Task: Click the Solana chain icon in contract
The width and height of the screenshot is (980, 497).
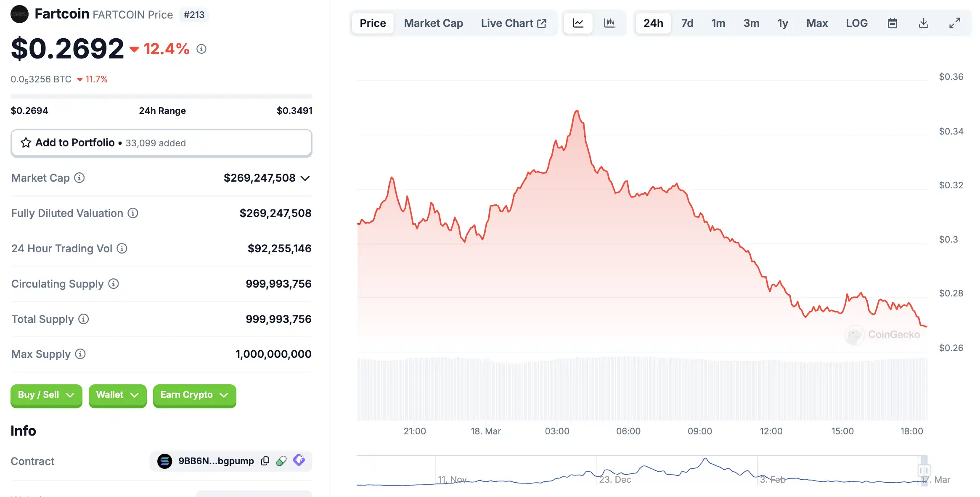Action: point(164,461)
